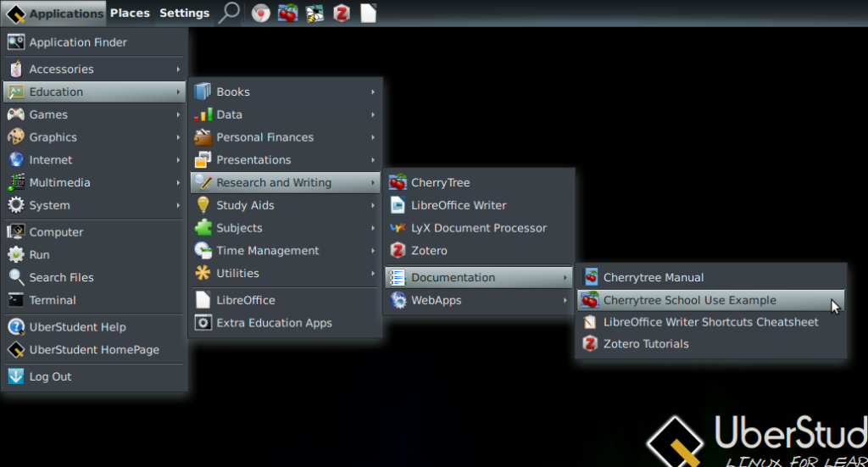The image size is (868, 467).
Task: Launch CherryTree from the top panel icon
Action: pyautogui.click(x=287, y=13)
